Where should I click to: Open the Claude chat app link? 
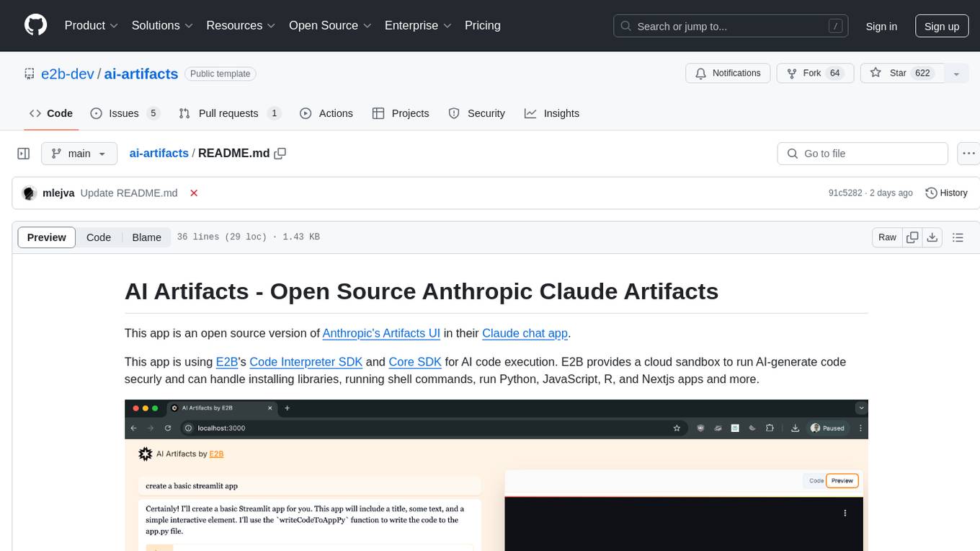525,333
